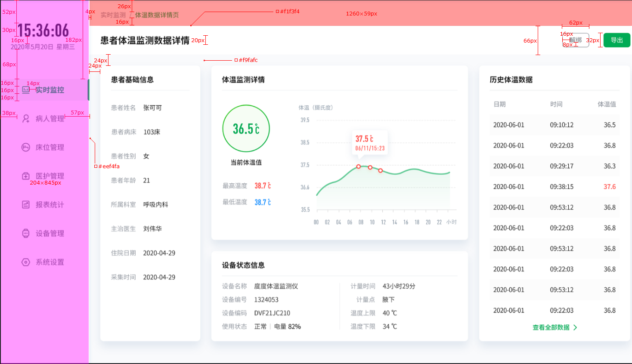Click the 设备管理 device icon
Viewport: 632px width, 364px height.
click(26, 233)
